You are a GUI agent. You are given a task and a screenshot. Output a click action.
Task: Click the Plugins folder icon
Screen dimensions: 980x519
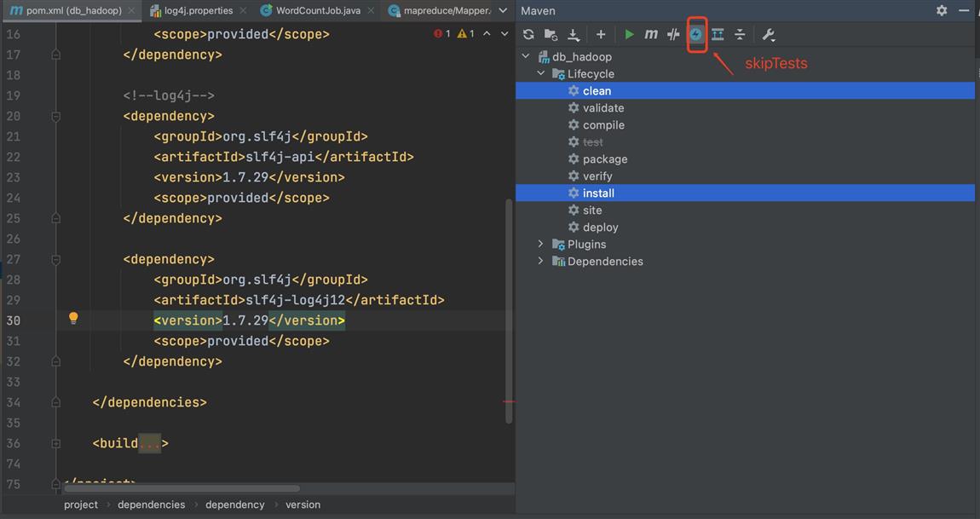point(558,244)
